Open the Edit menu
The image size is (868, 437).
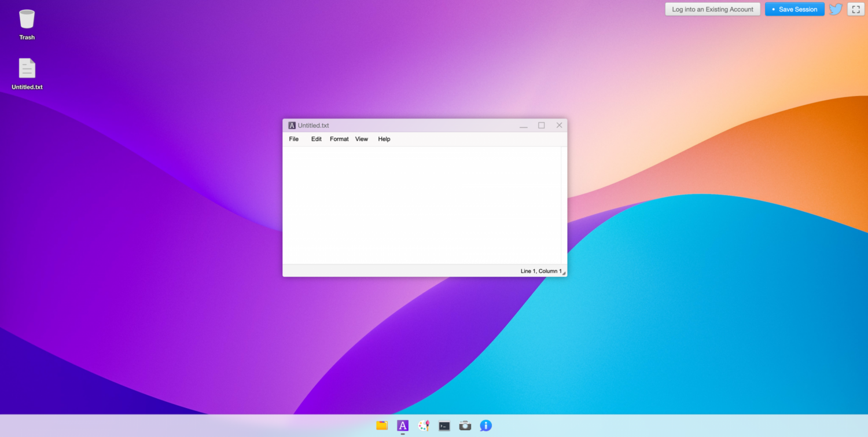coord(317,139)
